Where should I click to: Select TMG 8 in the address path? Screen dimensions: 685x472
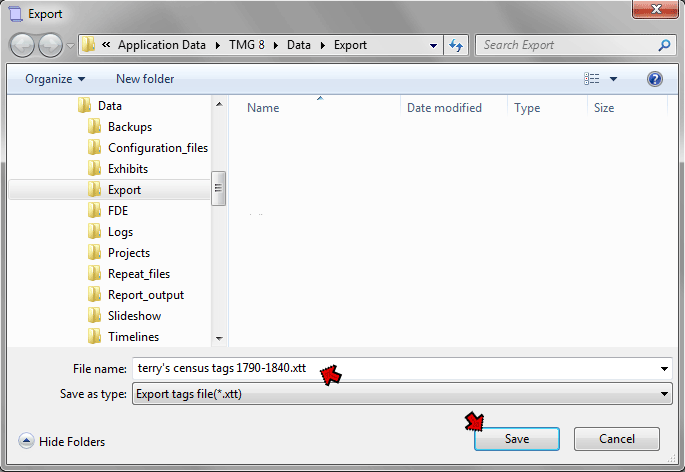[x=247, y=45]
